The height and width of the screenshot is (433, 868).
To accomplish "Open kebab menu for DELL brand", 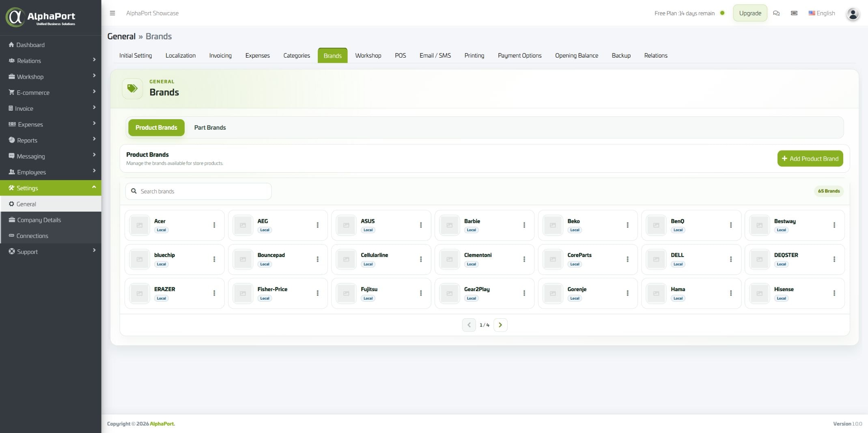I will coord(731,259).
